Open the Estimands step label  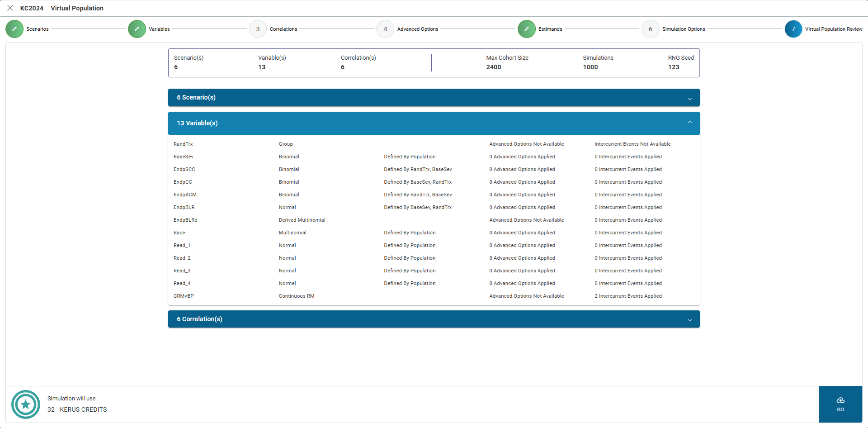(x=550, y=29)
